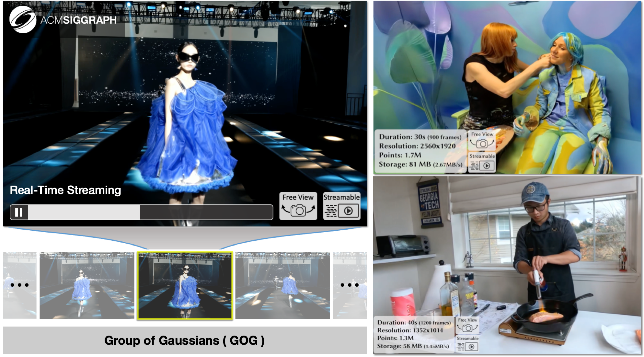Click the Streamable icon on runway video

[x=342, y=206]
